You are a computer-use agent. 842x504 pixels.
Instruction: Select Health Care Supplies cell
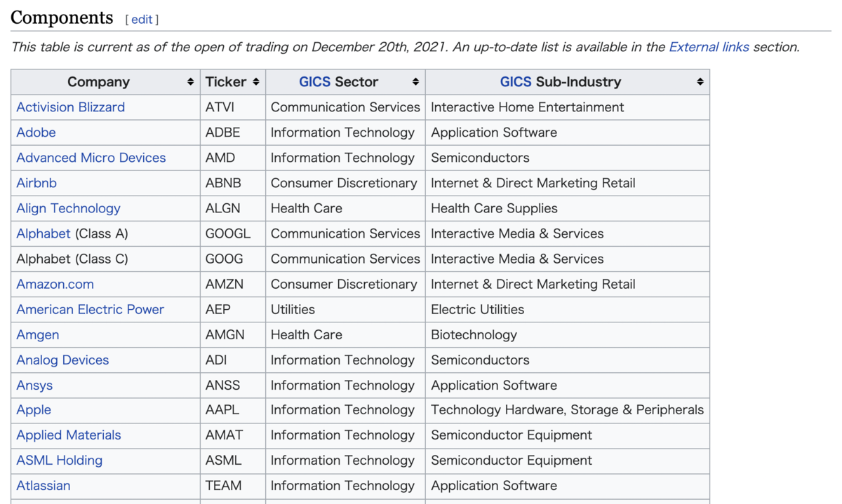coord(568,208)
